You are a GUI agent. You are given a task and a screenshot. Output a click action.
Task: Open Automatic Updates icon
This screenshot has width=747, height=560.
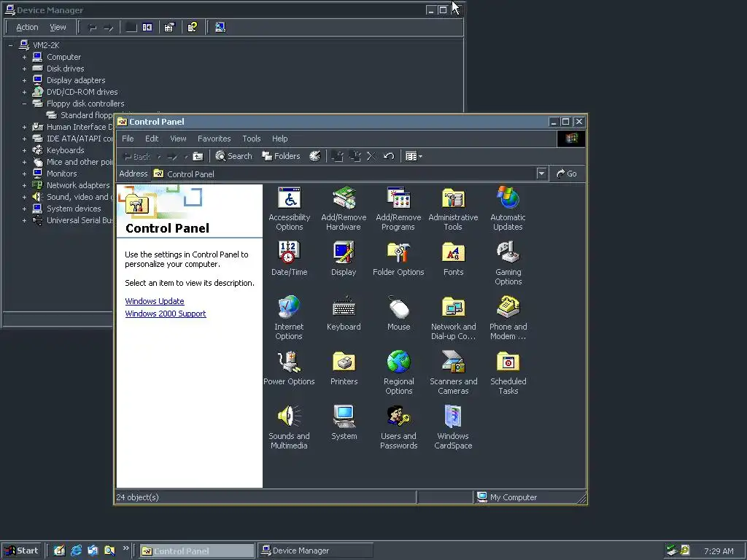click(x=508, y=209)
